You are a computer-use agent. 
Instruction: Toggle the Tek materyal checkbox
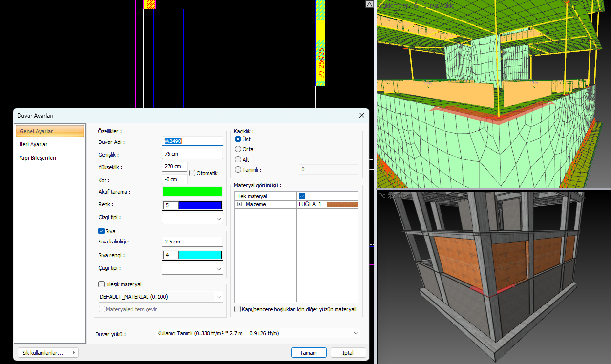302,196
